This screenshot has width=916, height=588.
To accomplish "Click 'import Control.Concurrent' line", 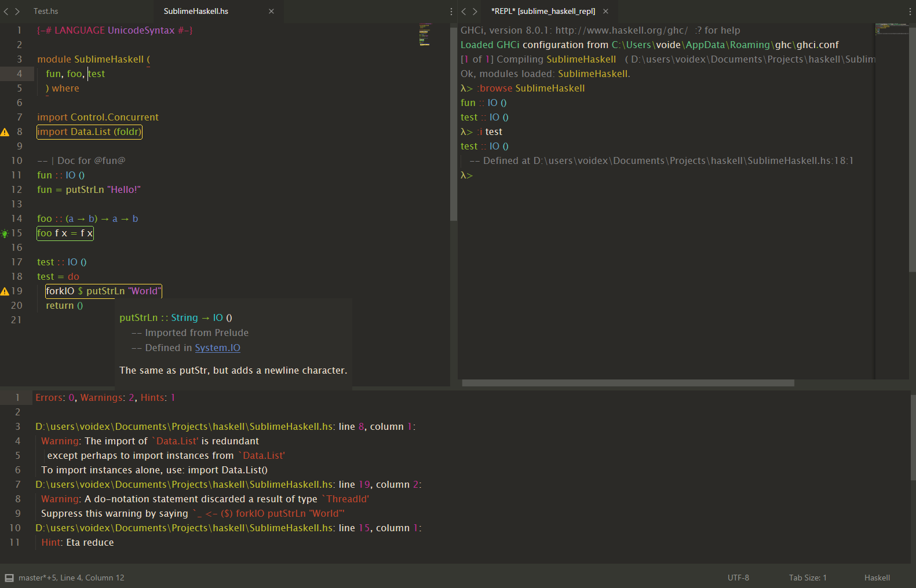I will click(98, 117).
